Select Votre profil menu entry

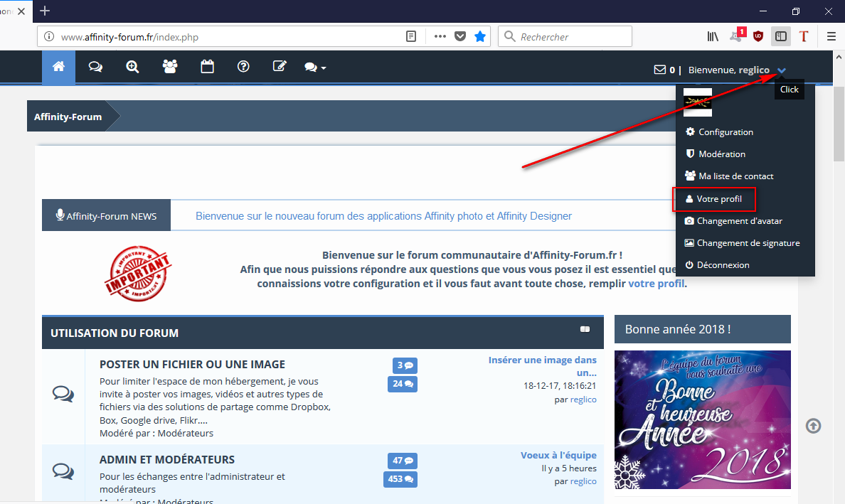point(714,199)
